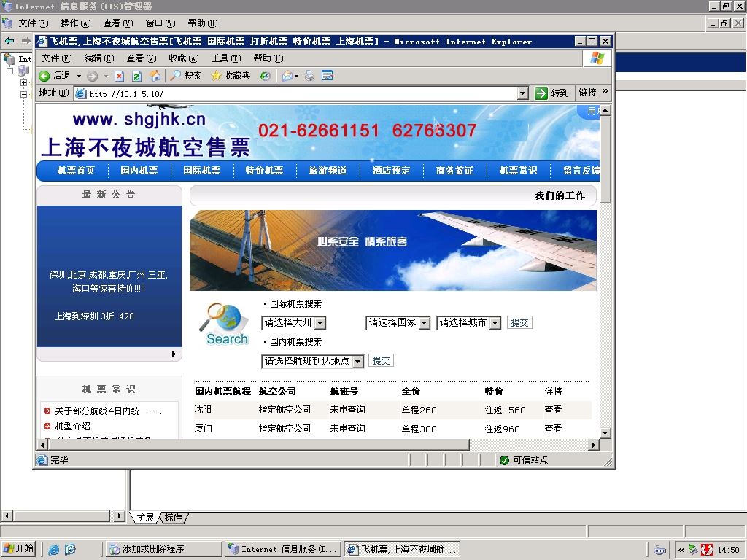Viewport: 747px width, 560px height.
Task: Switch to the 扩展 tab in IIS Manager
Action: [145, 517]
